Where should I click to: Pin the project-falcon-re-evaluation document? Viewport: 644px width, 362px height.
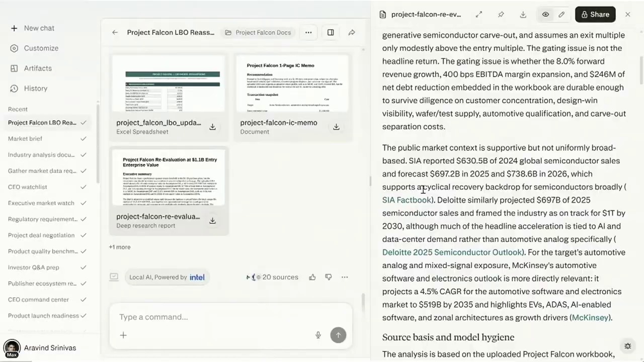click(501, 15)
